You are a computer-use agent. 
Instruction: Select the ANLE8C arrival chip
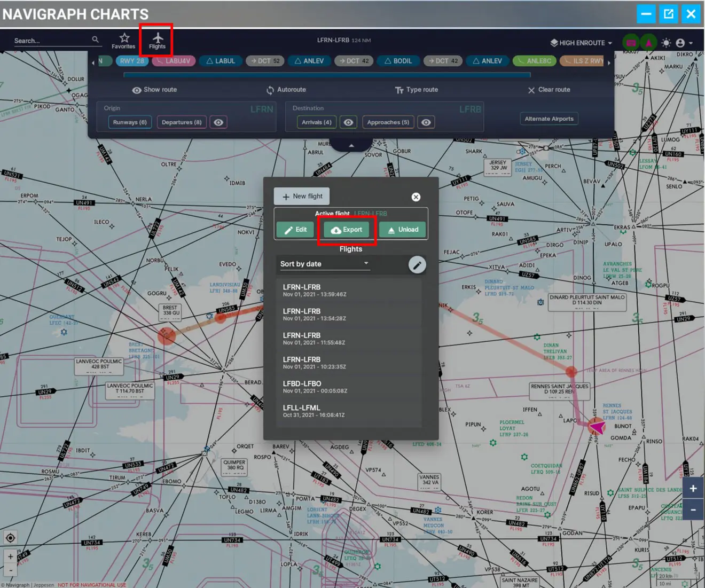pos(534,61)
